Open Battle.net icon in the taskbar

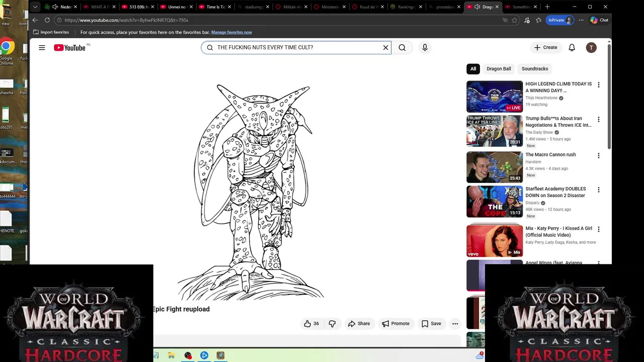pyautogui.click(x=204, y=355)
